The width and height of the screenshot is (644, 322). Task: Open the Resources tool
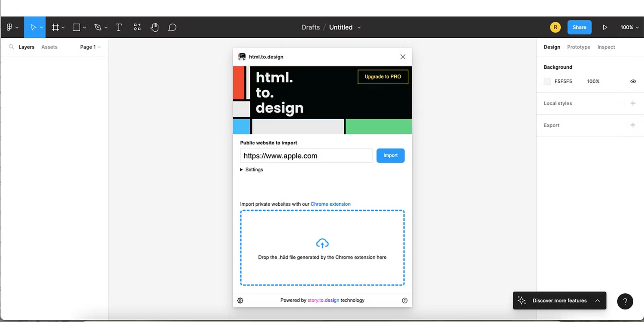(x=137, y=27)
